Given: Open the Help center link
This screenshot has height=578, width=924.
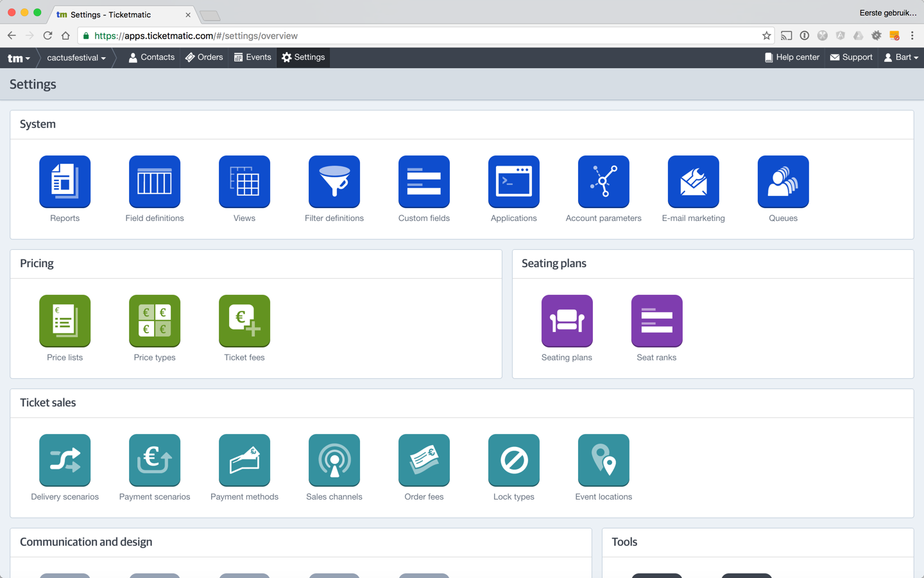Looking at the screenshot, I should 792,57.
